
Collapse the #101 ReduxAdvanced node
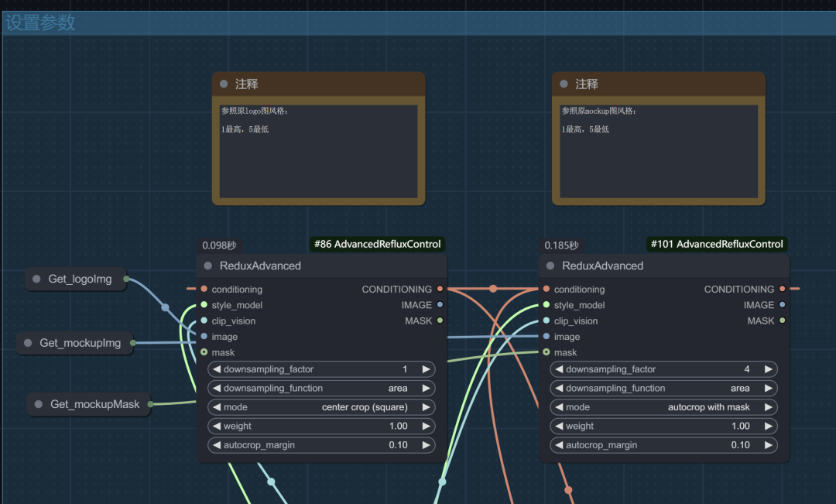pyautogui.click(x=549, y=266)
